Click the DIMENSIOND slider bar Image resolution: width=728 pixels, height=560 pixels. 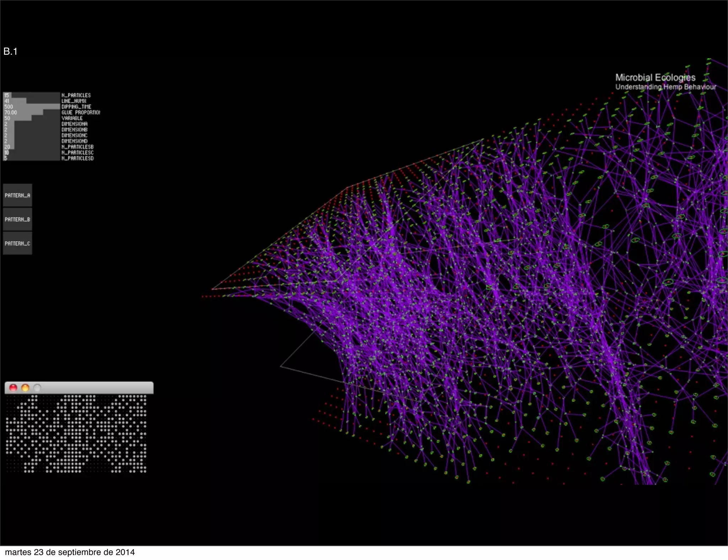pyautogui.click(x=32, y=141)
